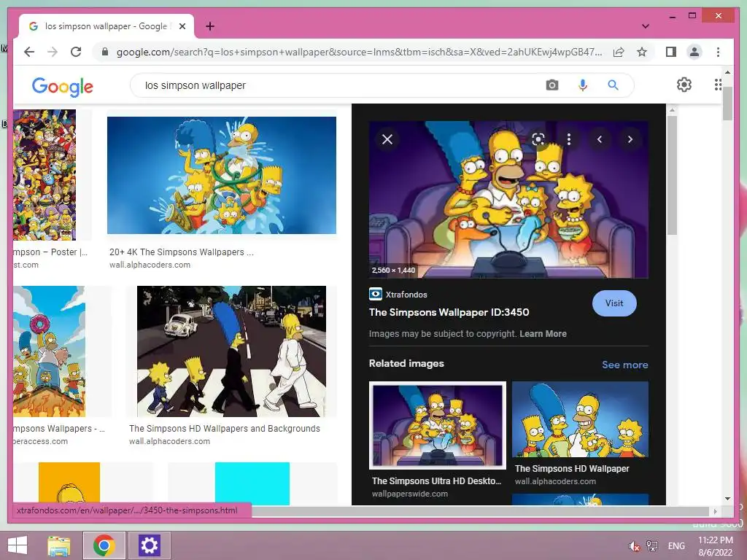Open a new browser tab
The image size is (747, 560).
210,26
